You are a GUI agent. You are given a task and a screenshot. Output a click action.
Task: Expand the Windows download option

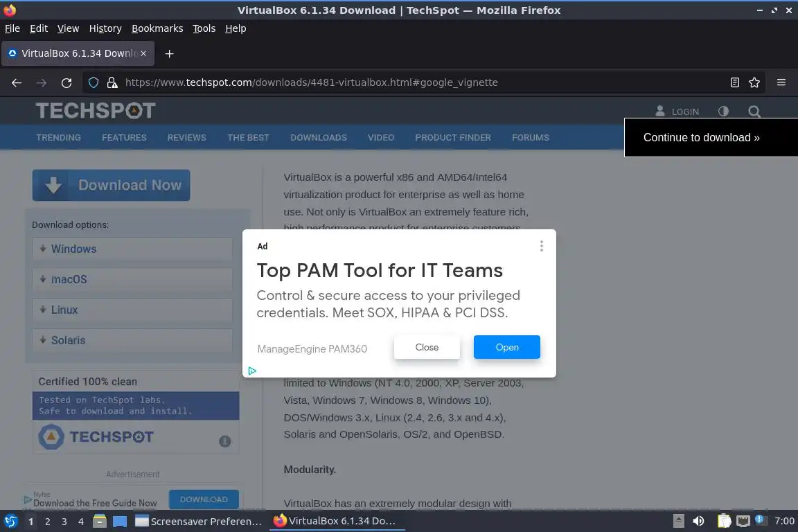pos(132,249)
